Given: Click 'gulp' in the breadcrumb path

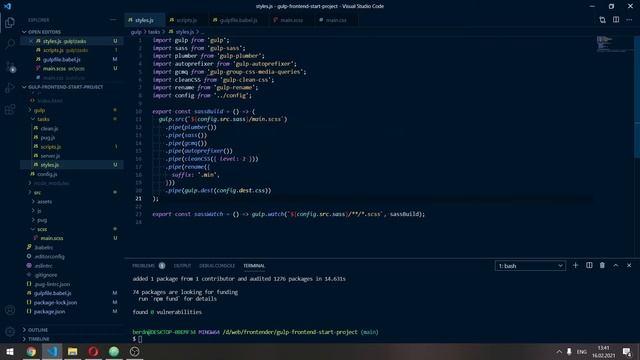Looking at the screenshot, I should (136, 32).
